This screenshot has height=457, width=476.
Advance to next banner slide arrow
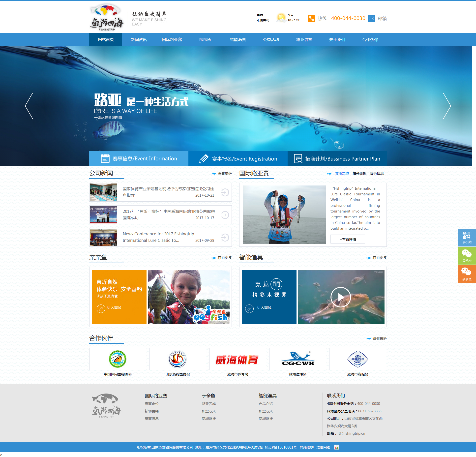[447, 106]
